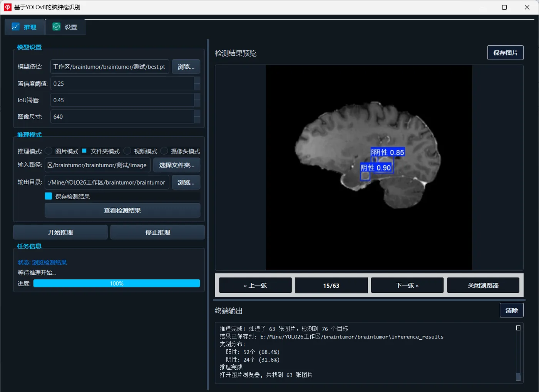
Task: Decrease the IoU阈值 value with its down arrow
Action: [197, 103]
